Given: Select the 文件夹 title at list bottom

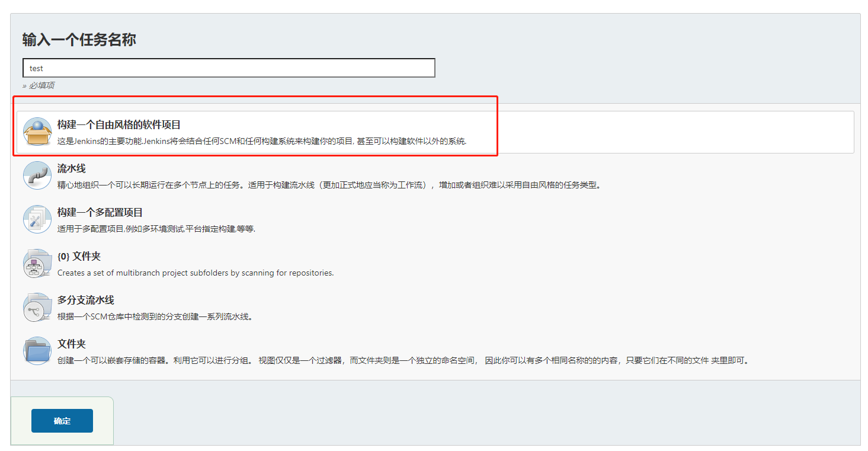Looking at the screenshot, I should pos(72,344).
